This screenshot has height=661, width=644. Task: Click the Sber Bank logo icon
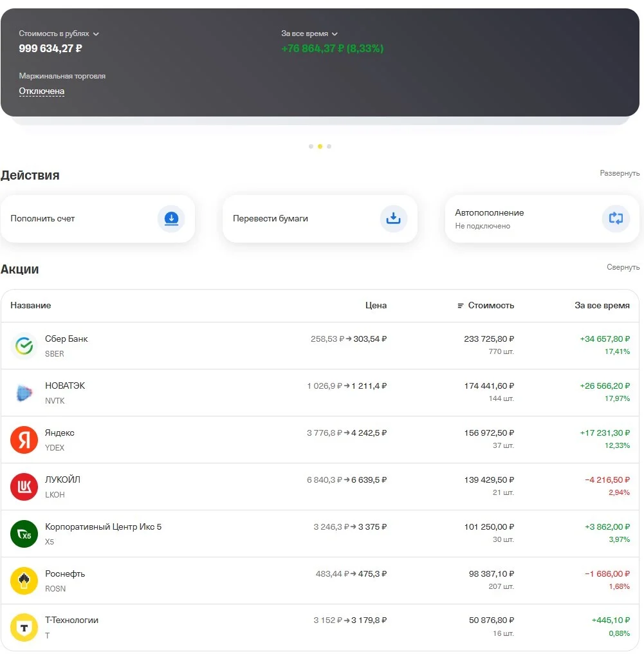(24, 346)
